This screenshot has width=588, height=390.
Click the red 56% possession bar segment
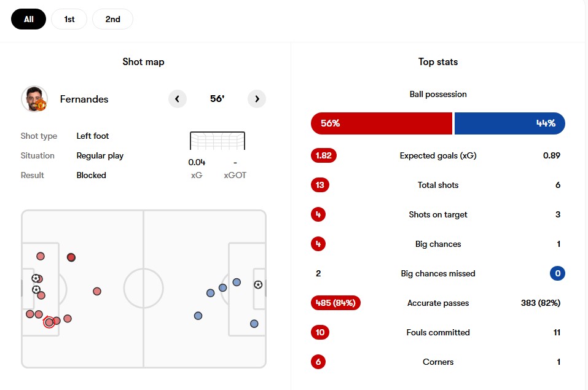click(382, 123)
